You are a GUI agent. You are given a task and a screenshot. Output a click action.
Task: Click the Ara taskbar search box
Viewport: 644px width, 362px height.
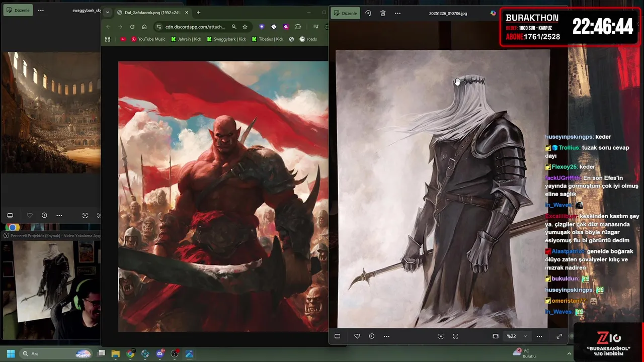pyautogui.click(x=57, y=353)
